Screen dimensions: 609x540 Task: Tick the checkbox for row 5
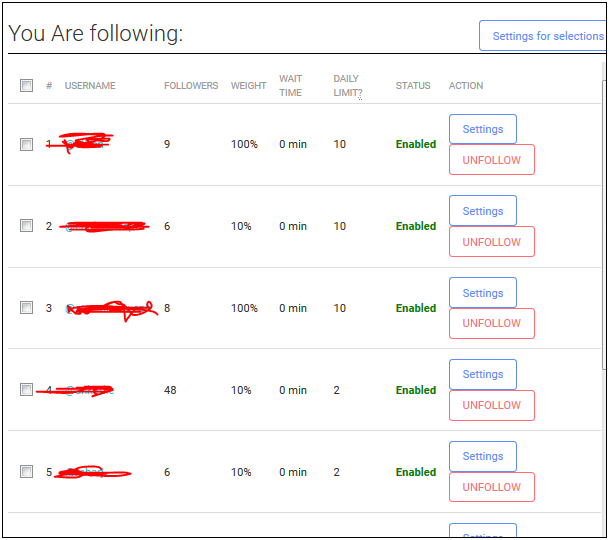(26, 472)
